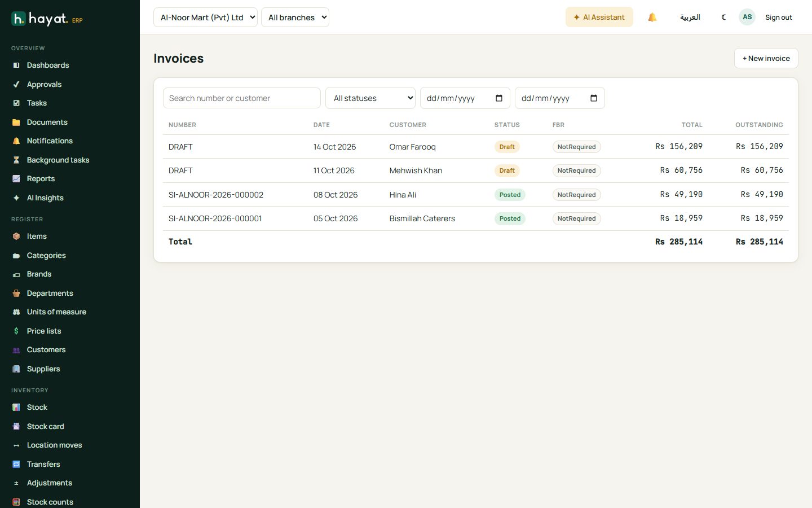812x508 pixels.
Task: Open the Documents folder icon
Action: [16, 122]
